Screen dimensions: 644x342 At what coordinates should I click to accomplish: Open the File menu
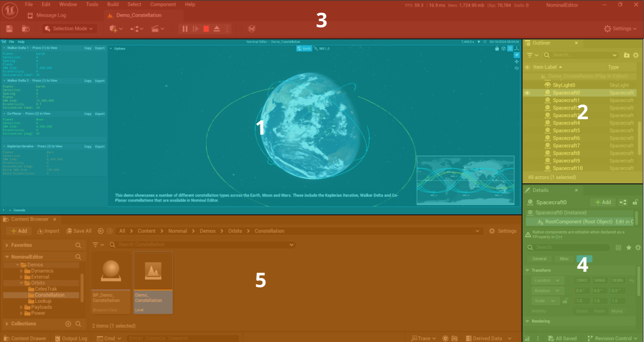[x=29, y=4]
